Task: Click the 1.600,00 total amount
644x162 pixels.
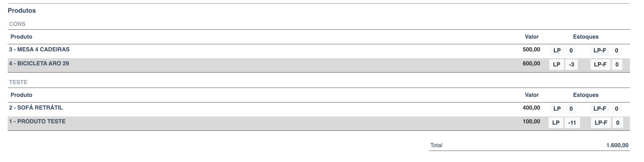Action: (x=617, y=145)
